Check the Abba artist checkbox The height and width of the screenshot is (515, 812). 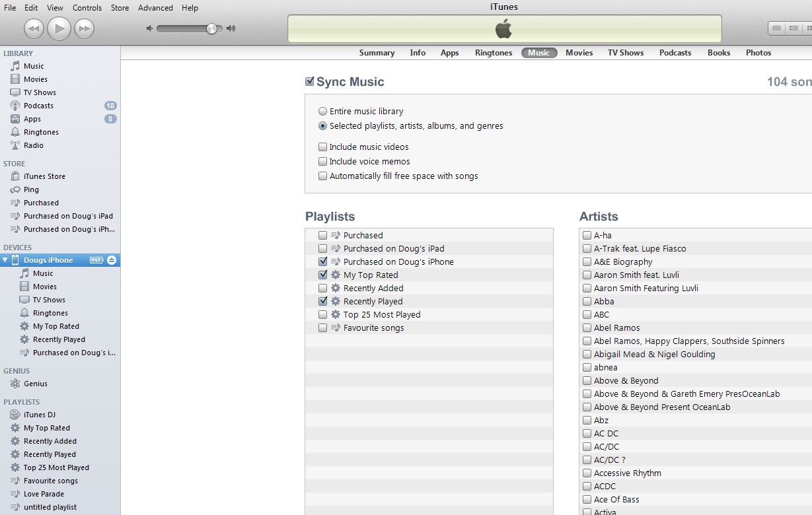point(587,302)
